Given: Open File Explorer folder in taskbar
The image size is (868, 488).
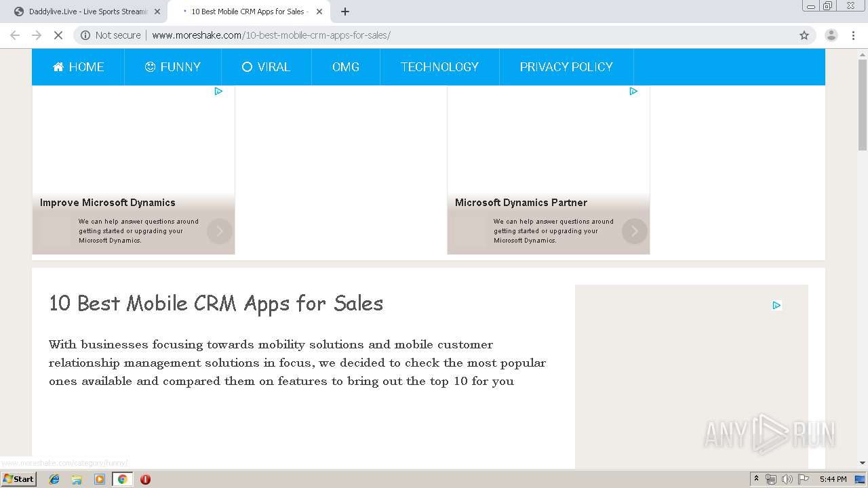Looking at the screenshot, I should coord(77,479).
